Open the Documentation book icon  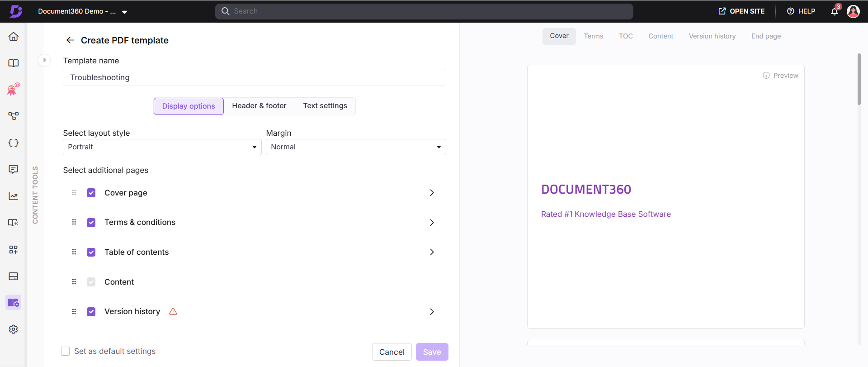pos(14,63)
